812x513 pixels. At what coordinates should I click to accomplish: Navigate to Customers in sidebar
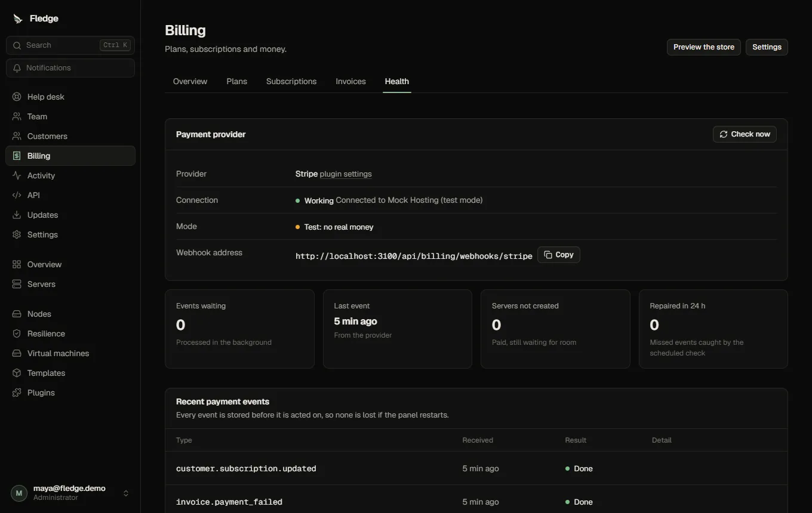tap(70, 136)
